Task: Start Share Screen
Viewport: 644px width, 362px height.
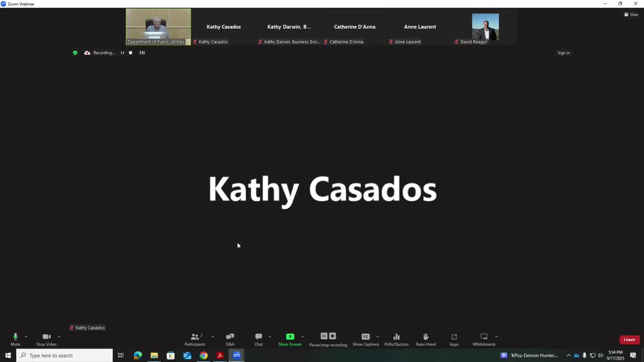Action: click(290, 339)
